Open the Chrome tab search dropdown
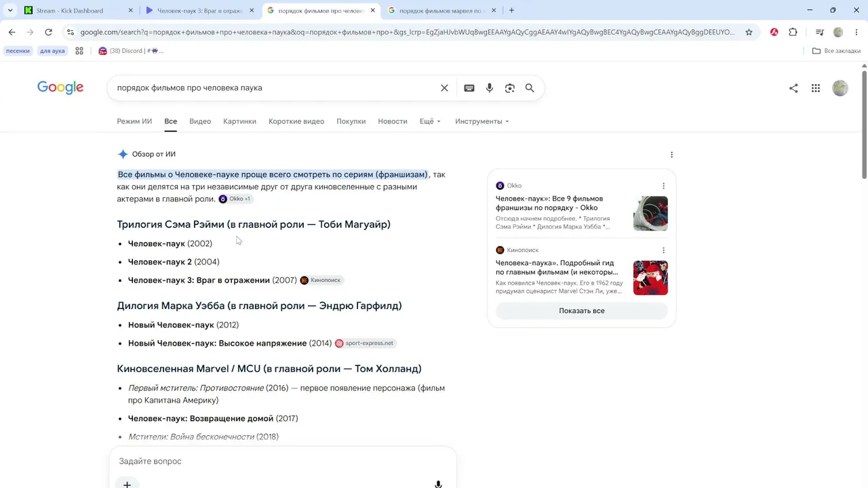Screen dimensions: 868x488 10,10
